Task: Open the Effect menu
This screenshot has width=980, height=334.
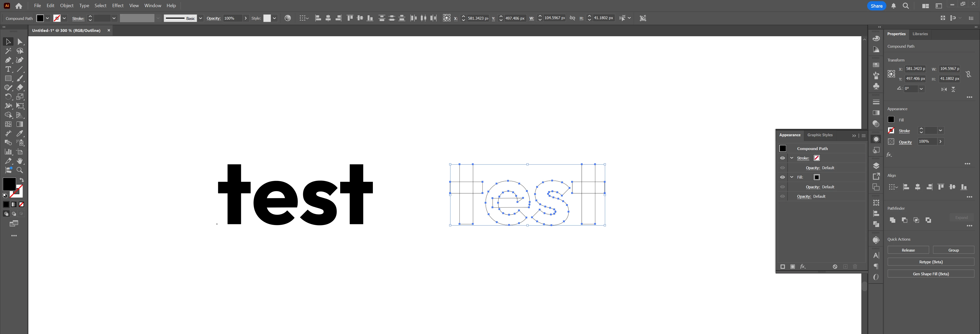Action: (118, 6)
